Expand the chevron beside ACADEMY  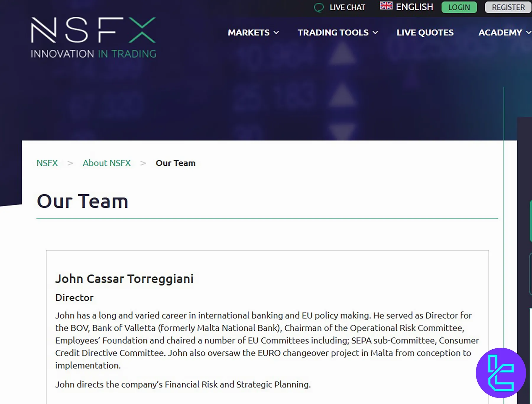528,33
